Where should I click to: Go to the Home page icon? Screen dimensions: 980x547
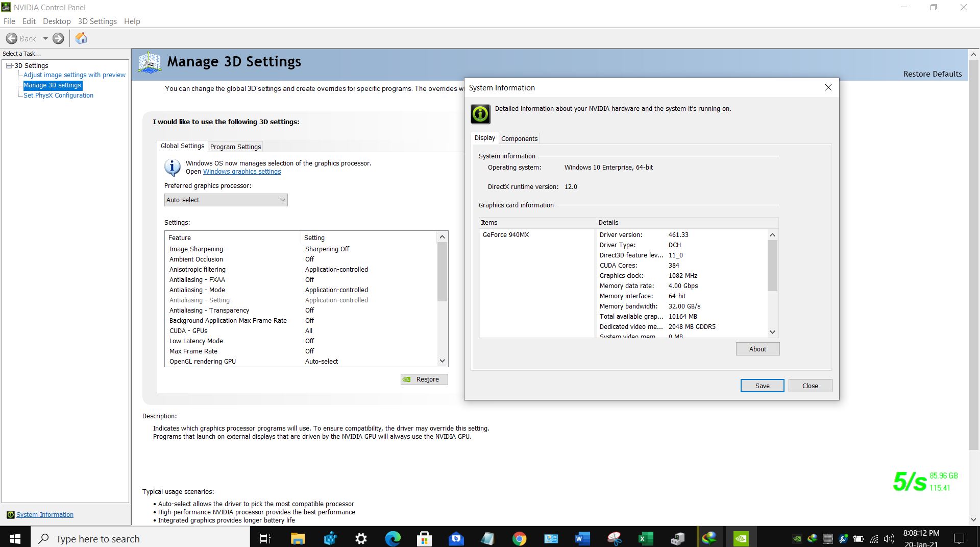[x=81, y=38]
